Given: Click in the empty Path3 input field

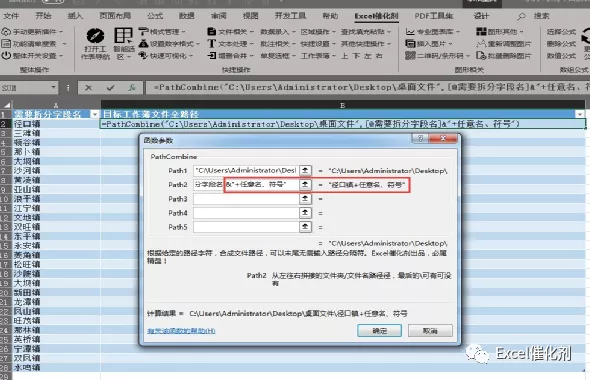Looking at the screenshot, I should coord(246,199).
